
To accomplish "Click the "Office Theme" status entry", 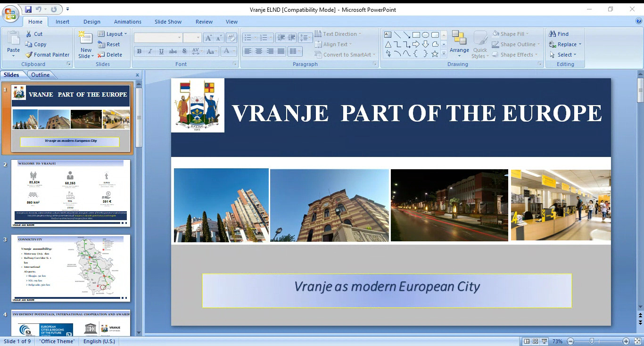I will click(57, 341).
